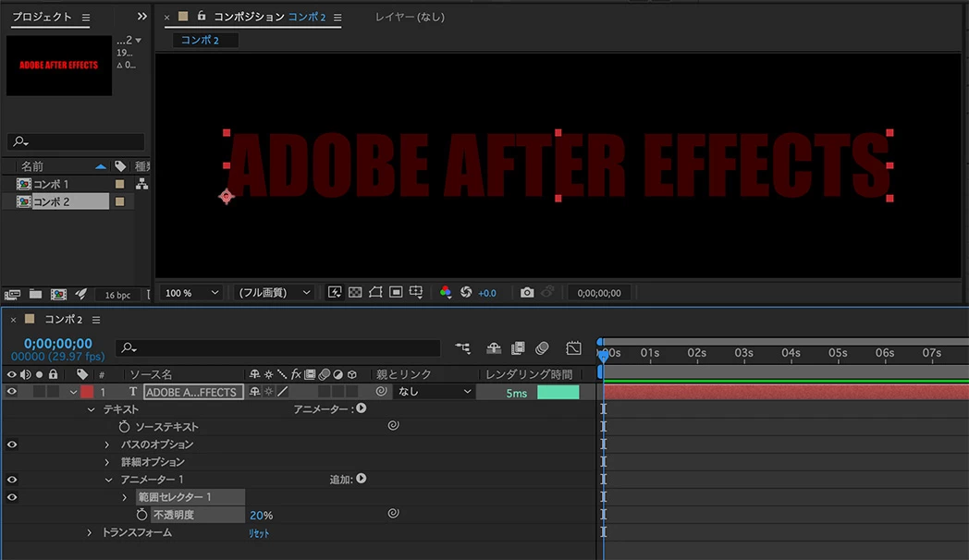Open the なし parent link dropdown
969x560 pixels.
pos(435,392)
